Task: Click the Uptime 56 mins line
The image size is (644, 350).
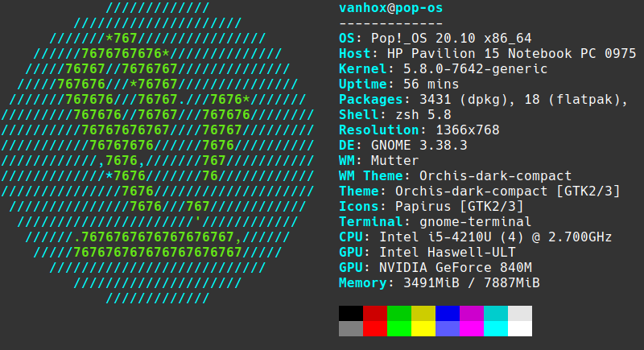Action: coord(398,84)
